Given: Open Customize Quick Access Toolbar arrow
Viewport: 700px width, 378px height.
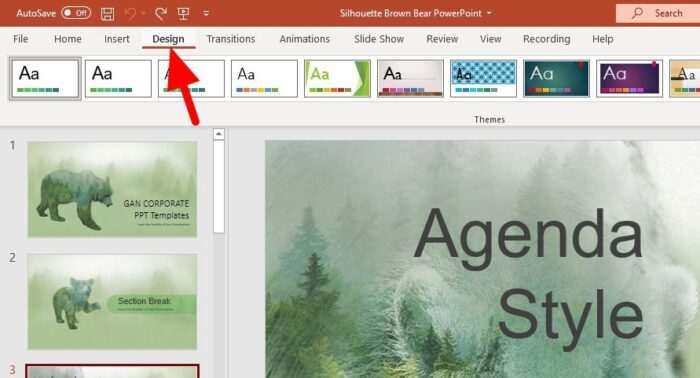Looking at the screenshot, I should (206, 13).
